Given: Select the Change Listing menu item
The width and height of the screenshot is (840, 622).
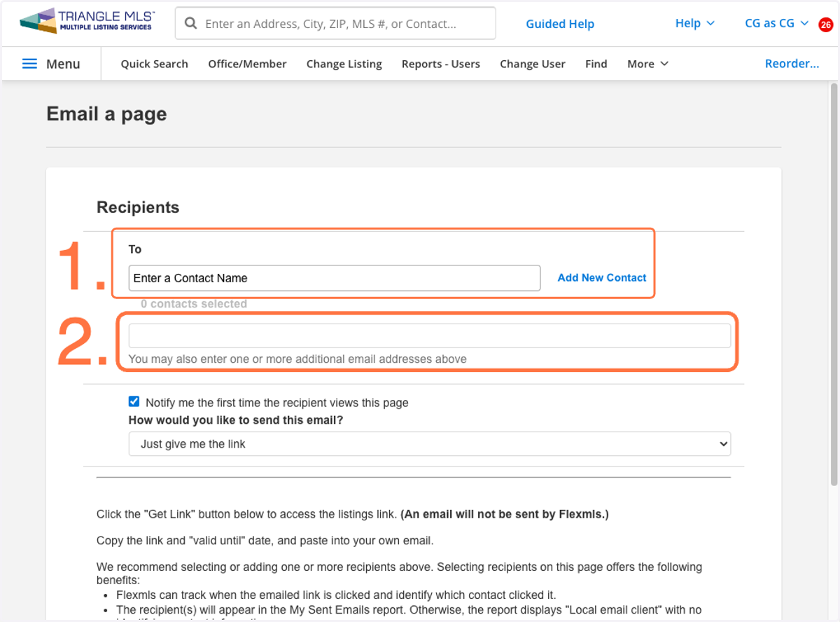Looking at the screenshot, I should [344, 64].
